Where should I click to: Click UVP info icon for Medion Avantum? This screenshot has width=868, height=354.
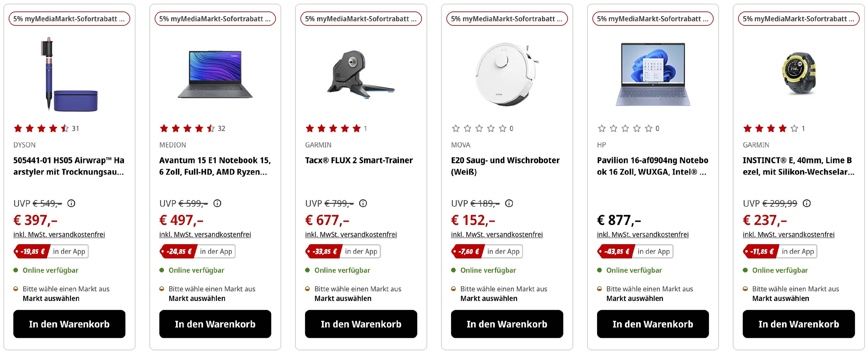[x=217, y=203]
